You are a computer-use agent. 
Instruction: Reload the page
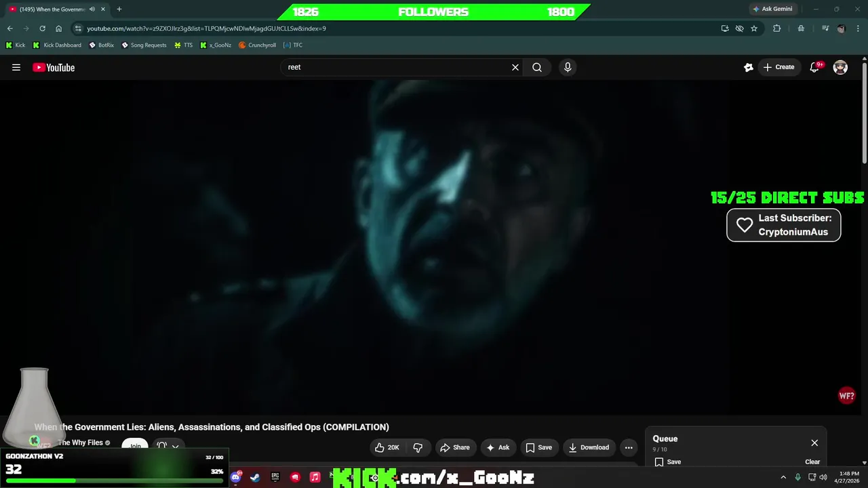point(42,28)
